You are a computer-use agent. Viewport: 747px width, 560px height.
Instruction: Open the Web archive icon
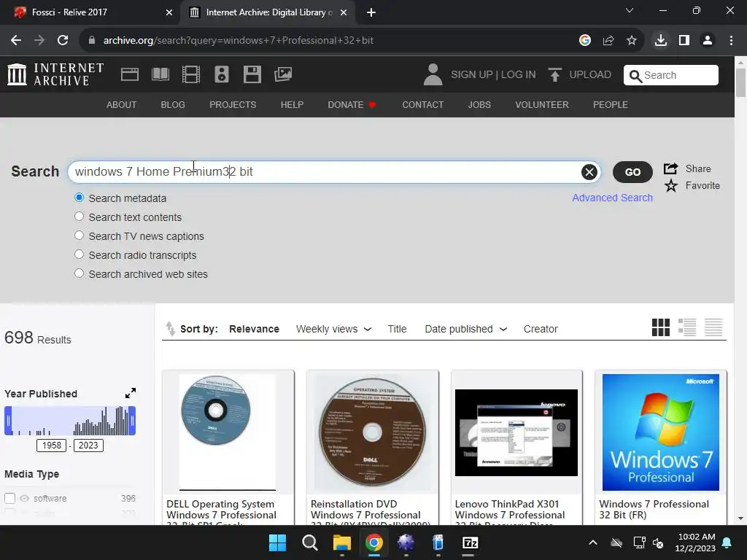pyautogui.click(x=130, y=74)
